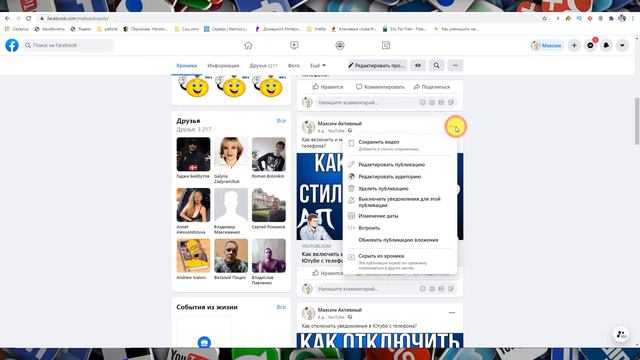Viewport: 640px width, 360px height.
Task: Open friend photo of Виталий Пацюк
Action: click(x=231, y=256)
